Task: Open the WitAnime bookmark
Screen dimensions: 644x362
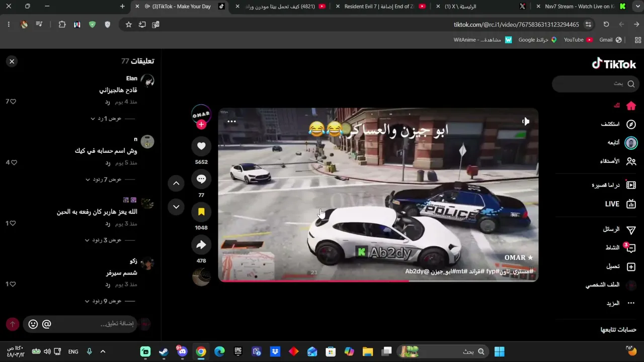Action: click(x=482, y=40)
